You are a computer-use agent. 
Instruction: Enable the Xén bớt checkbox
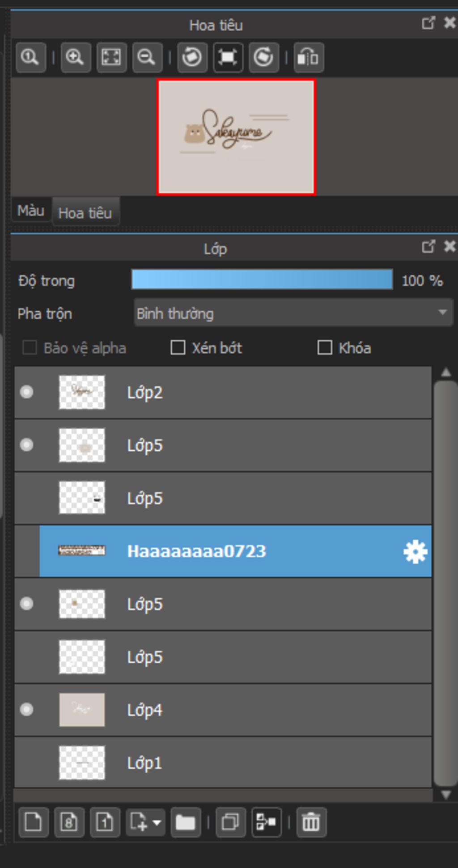click(178, 347)
